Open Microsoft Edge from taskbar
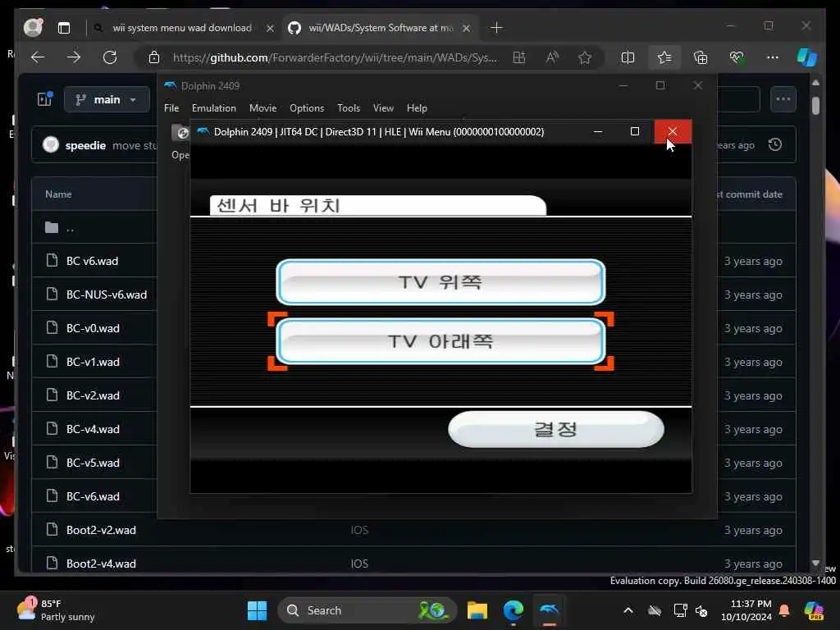The width and height of the screenshot is (840, 630). (x=514, y=610)
